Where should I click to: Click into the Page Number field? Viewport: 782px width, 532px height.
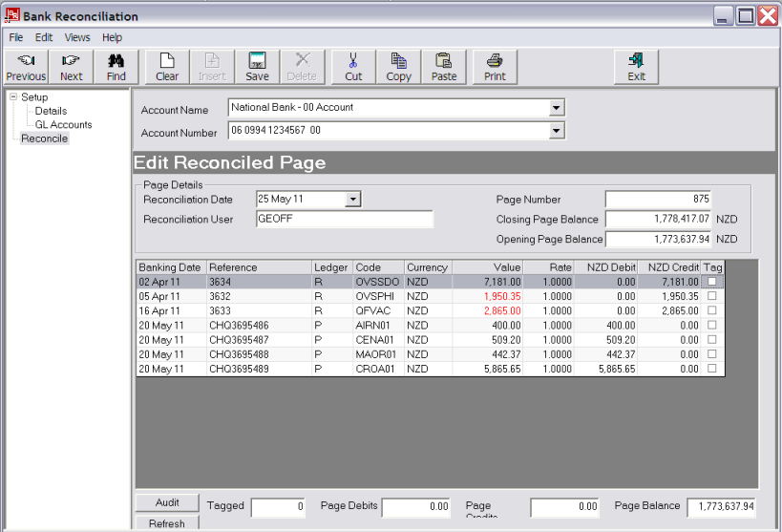pos(658,199)
